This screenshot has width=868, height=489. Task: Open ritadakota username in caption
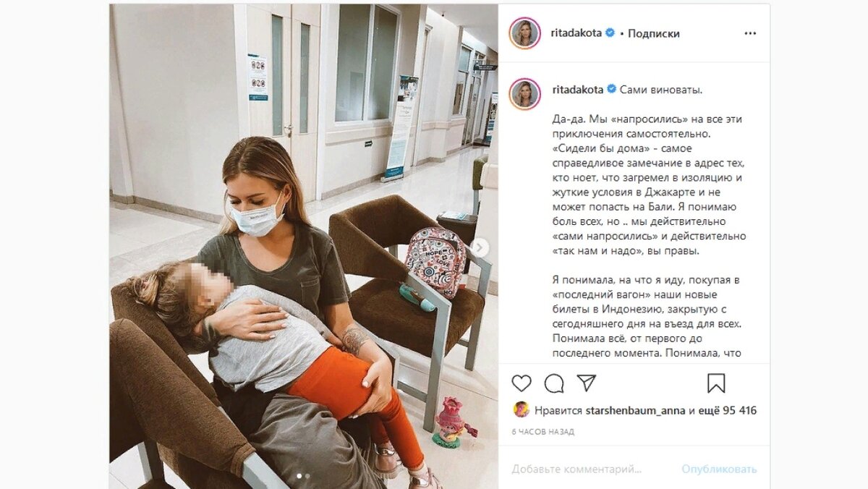(577, 90)
